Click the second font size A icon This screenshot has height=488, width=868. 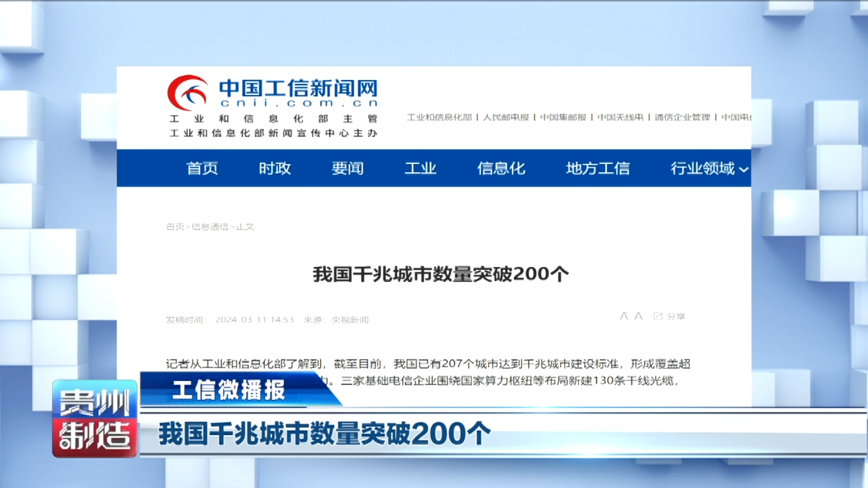tap(638, 316)
